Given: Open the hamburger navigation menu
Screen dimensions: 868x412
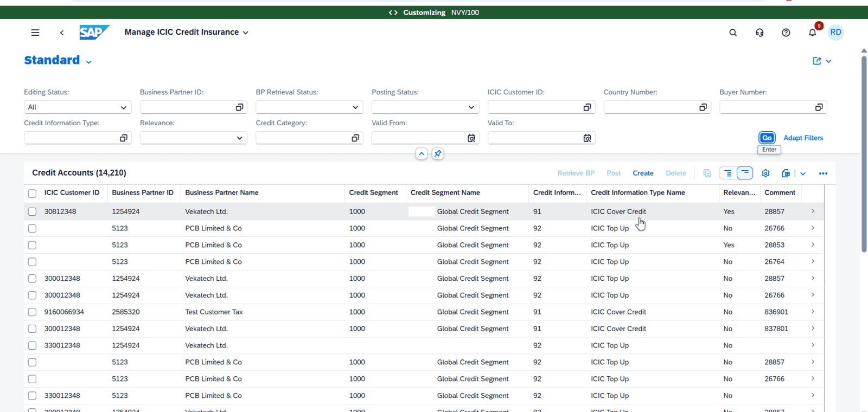Looking at the screenshot, I should [35, 33].
